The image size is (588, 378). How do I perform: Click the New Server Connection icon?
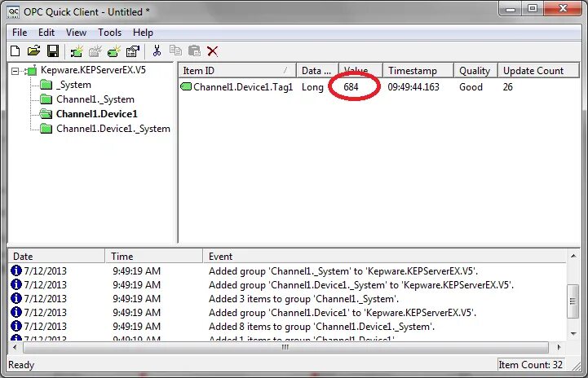pyautogui.click(x=77, y=51)
